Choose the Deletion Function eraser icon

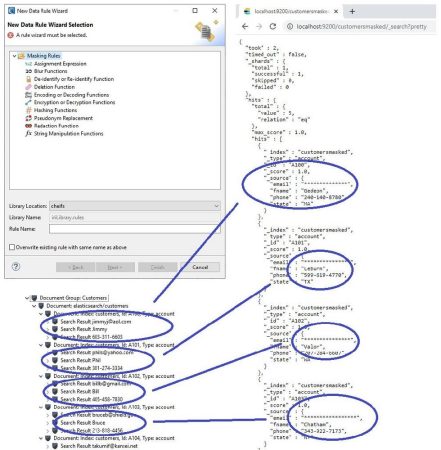pyautogui.click(x=29, y=87)
